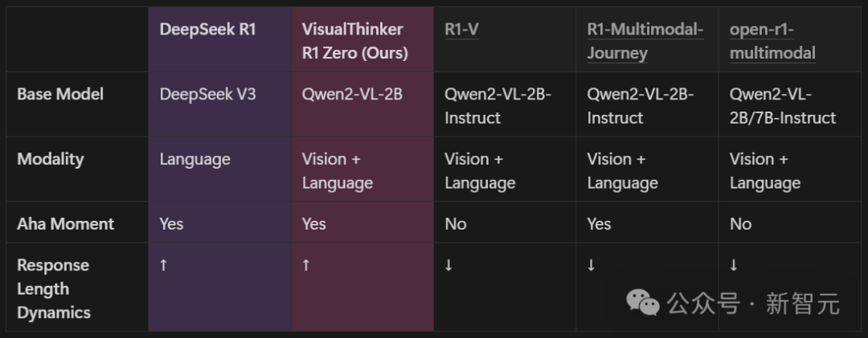Click the Modality row label
868x338 pixels.
(51, 159)
